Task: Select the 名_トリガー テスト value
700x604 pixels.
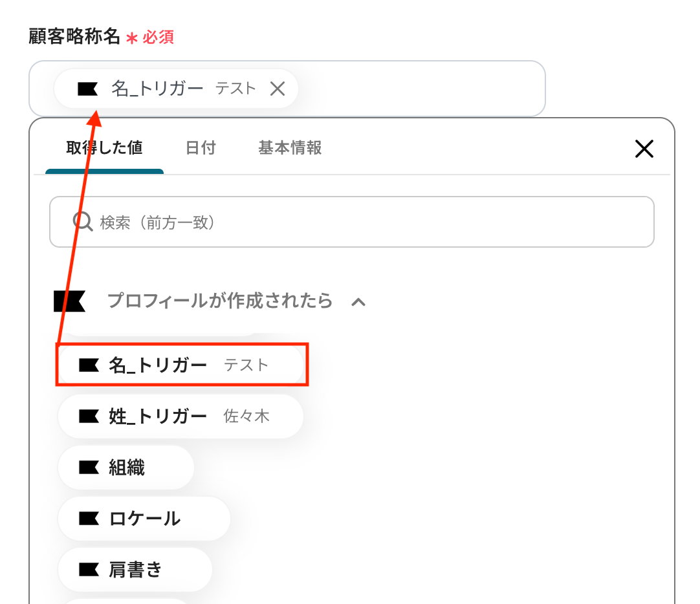Action: coord(180,365)
